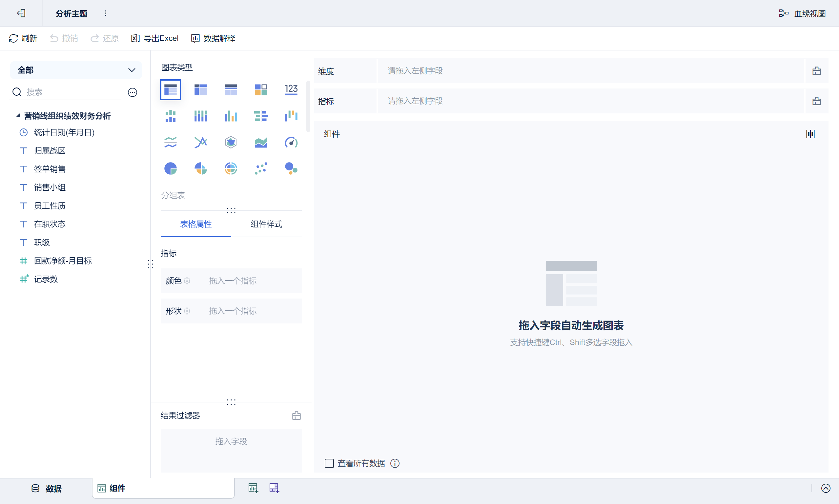Collapse the 营销线组织绩效财务分析 tree node

(18, 116)
